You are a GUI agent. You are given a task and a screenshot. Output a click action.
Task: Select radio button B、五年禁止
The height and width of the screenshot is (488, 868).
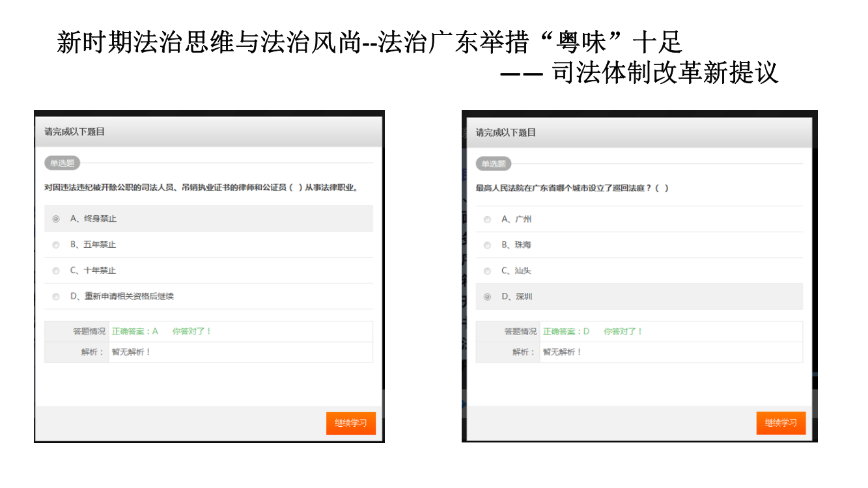56,245
